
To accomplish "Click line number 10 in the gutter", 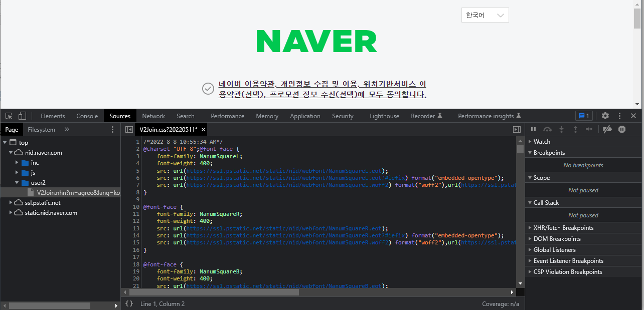I will coord(136,207).
